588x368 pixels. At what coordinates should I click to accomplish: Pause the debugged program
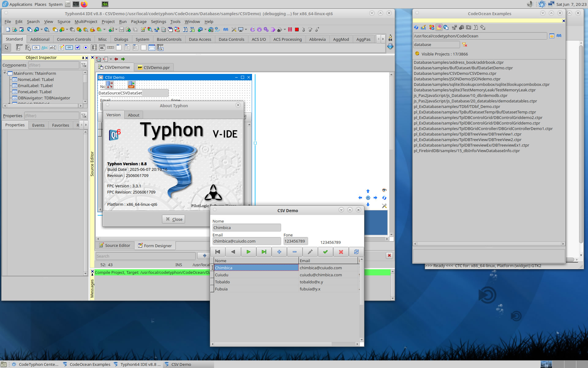[x=290, y=29]
